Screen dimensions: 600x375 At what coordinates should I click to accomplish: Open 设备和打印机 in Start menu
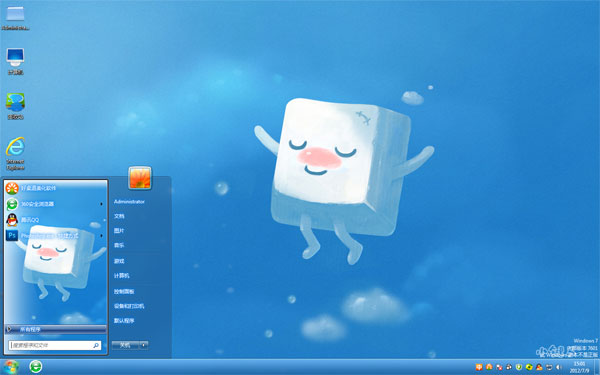(x=129, y=306)
